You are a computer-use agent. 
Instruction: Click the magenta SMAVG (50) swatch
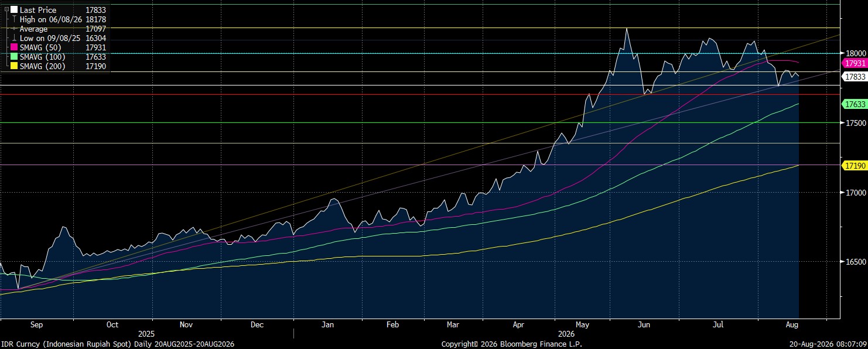(14, 47)
